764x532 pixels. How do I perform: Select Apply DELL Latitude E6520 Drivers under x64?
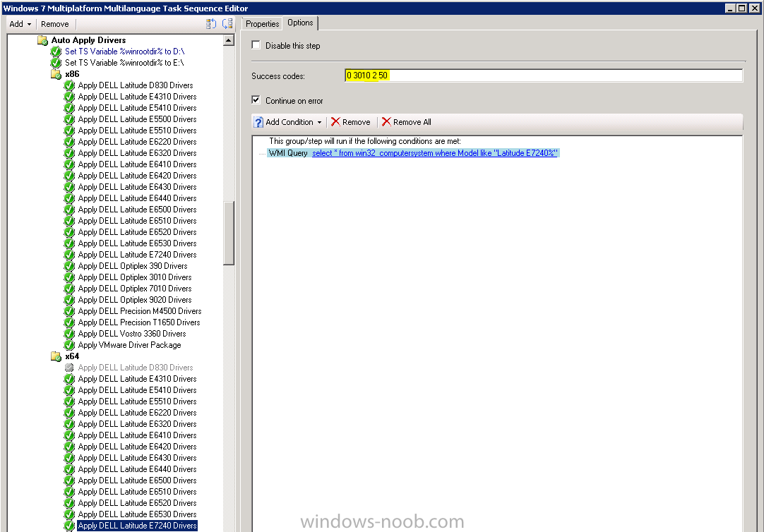point(138,503)
